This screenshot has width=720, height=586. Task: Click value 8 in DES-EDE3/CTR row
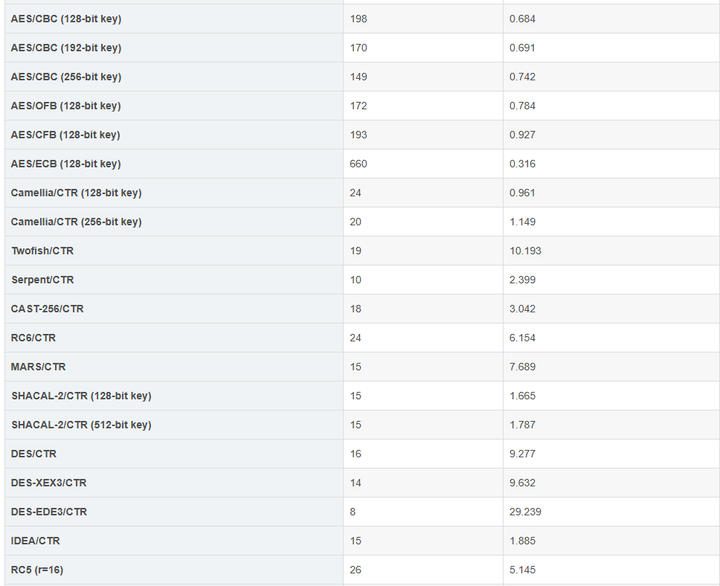353,512
